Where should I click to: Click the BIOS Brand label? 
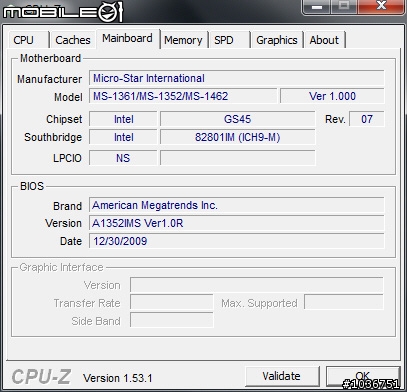pos(67,206)
